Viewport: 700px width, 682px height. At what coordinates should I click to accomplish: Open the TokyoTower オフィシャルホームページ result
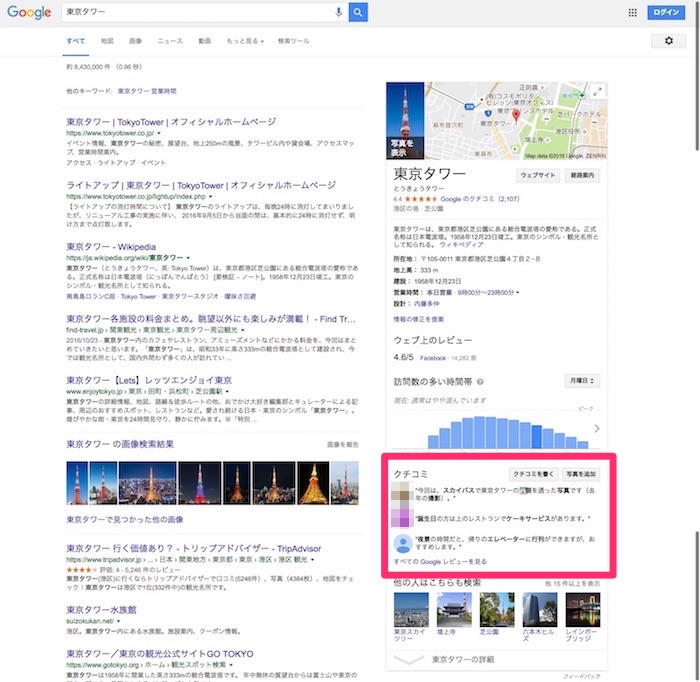tap(171, 122)
